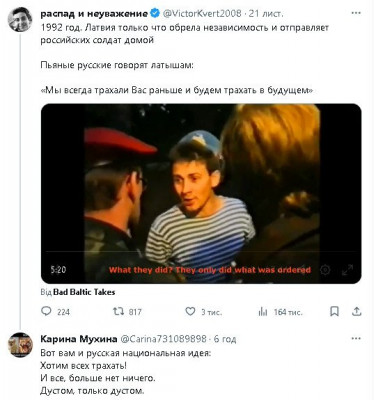Open @VictorKvert2008 handle link

pyautogui.click(x=202, y=13)
